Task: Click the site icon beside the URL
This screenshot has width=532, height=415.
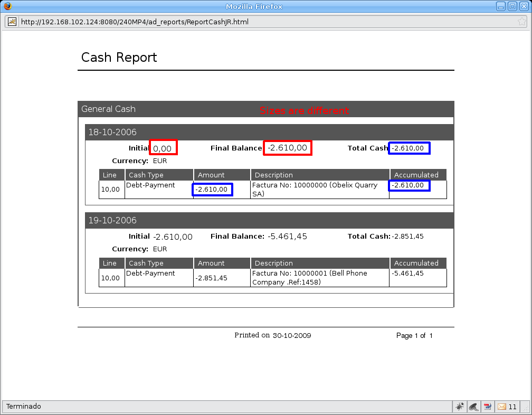Action: [12, 22]
